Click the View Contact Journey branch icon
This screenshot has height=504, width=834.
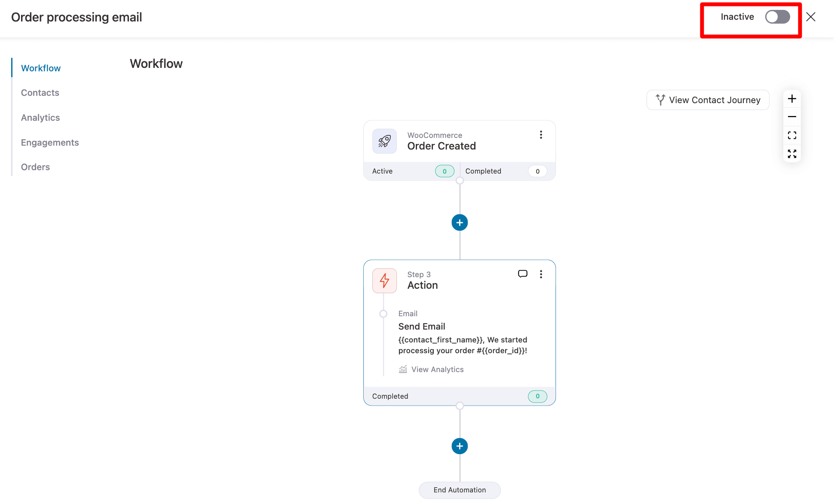(660, 100)
